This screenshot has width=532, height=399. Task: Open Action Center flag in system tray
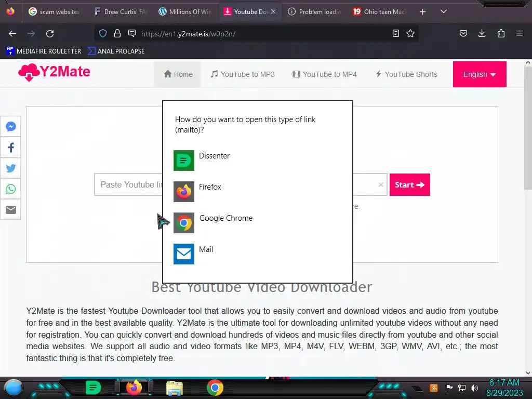click(449, 388)
